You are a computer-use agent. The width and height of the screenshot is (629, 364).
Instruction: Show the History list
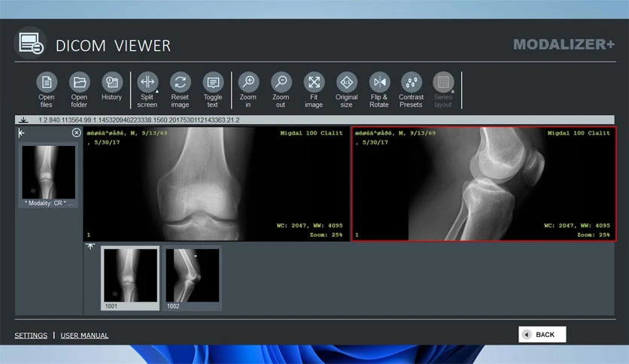pyautogui.click(x=112, y=82)
